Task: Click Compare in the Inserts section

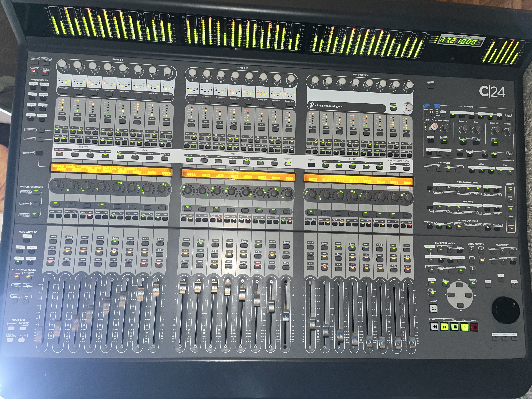Action: (75, 155)
